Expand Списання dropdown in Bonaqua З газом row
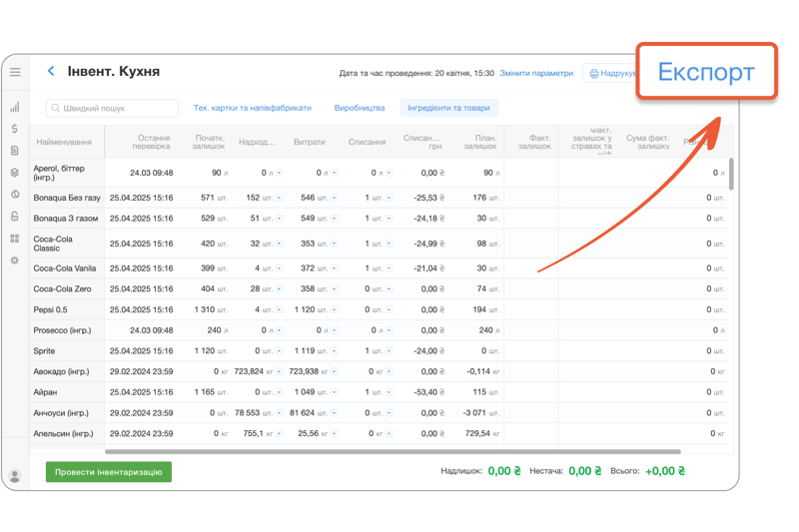 click(390, 219)
